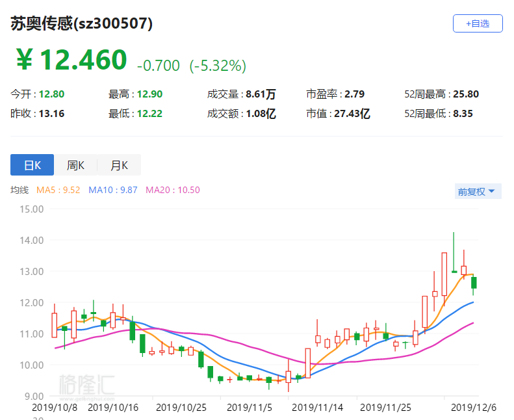Click the 52周最低 value 8.35

pyautogui.click(x=463, y=114)
